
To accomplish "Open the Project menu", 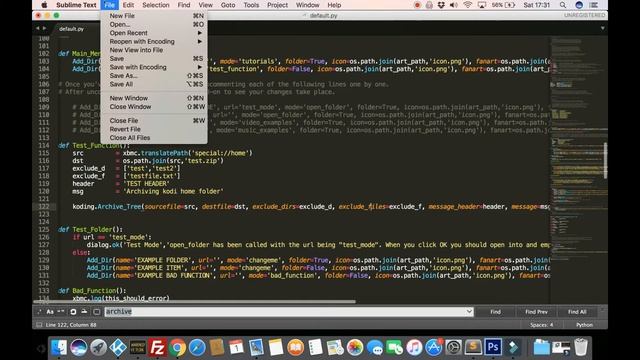I will tap(278, 5).
